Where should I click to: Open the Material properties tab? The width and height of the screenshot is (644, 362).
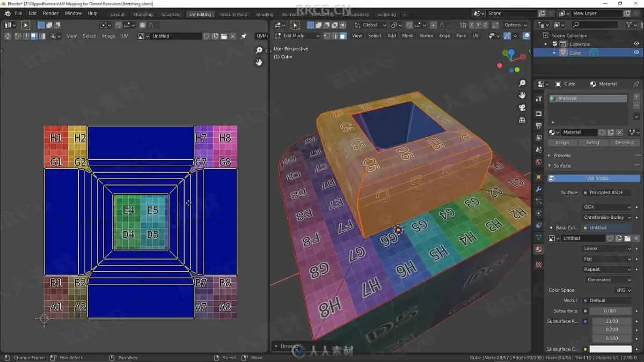539,249
